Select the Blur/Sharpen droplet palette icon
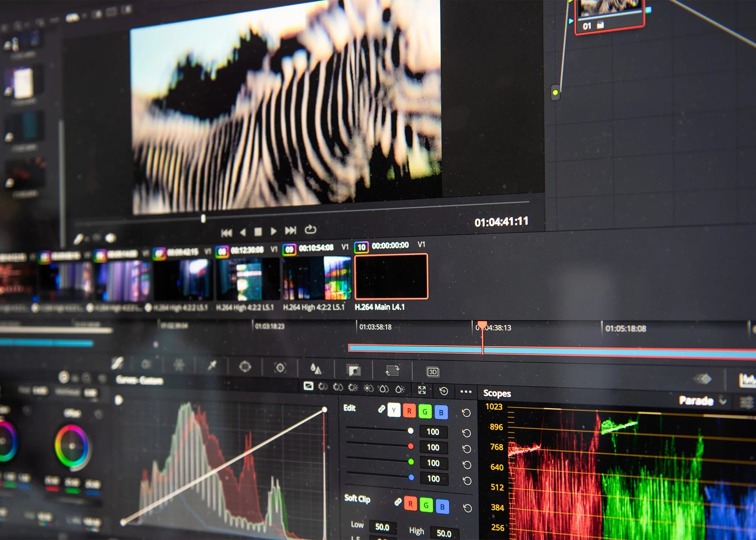 (x=316, y=369)
